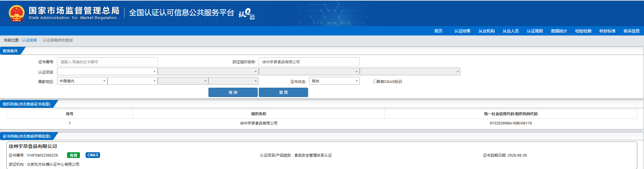This screenshot has height=169, width=644.
Task: Tick the 具有CNAS标识 checkbox
Action: pos(375,81)
